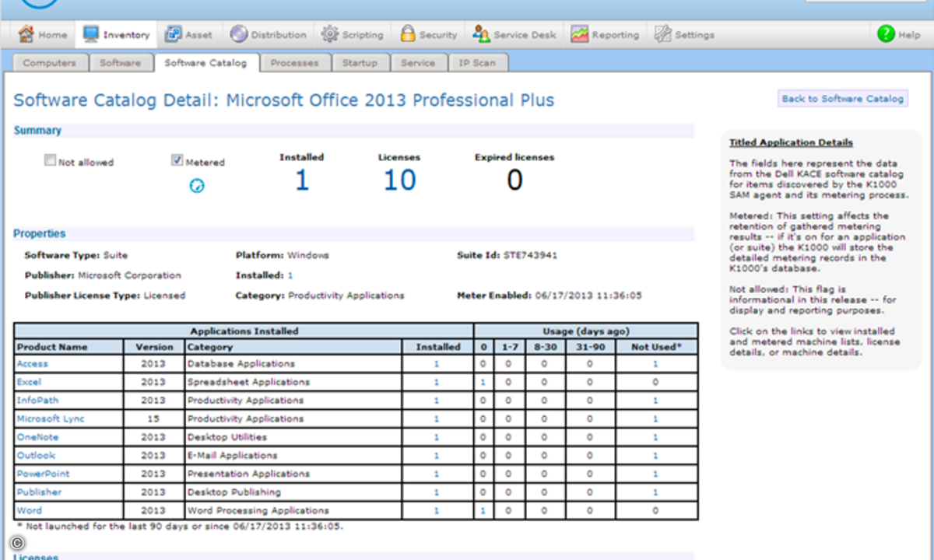
Task: Click the Home house icon
Action: pos(26,34)
